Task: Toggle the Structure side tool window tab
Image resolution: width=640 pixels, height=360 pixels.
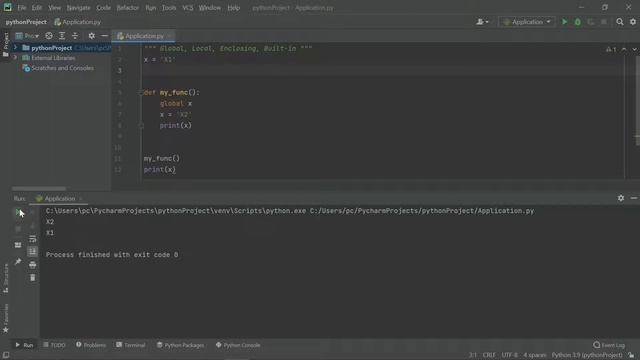Action: 6,278
